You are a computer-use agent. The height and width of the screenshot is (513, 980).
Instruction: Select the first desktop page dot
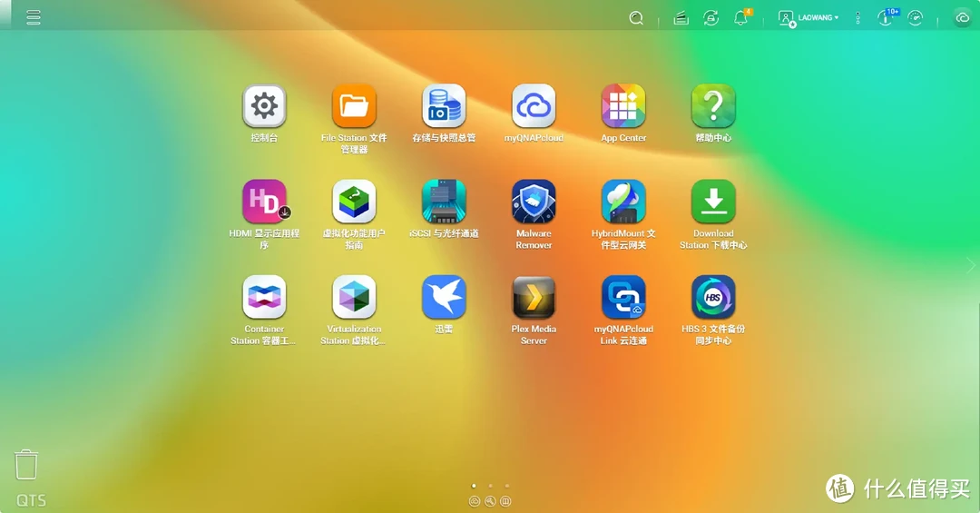474,486
